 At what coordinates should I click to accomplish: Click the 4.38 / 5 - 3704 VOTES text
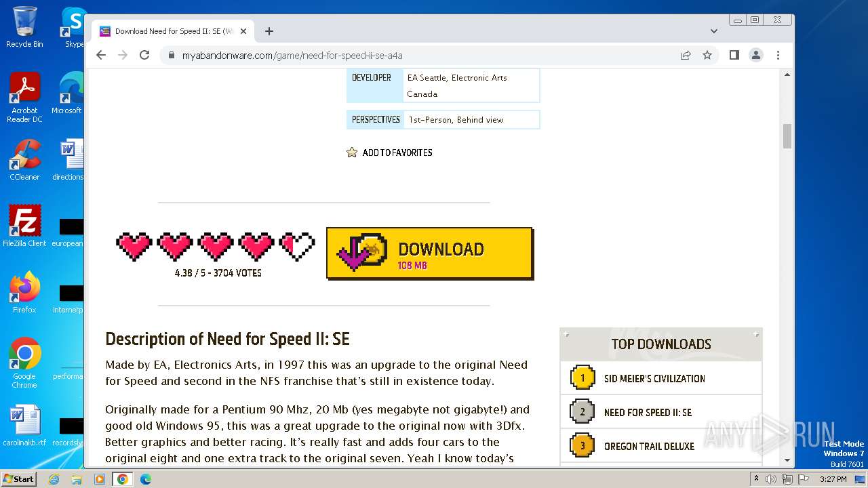[218, 273]
